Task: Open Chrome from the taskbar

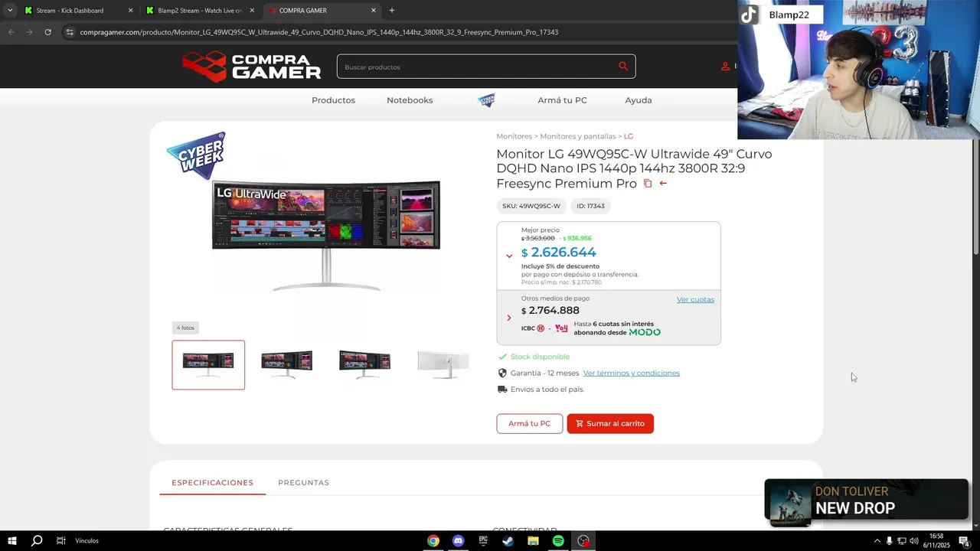Action: point(433,541)
